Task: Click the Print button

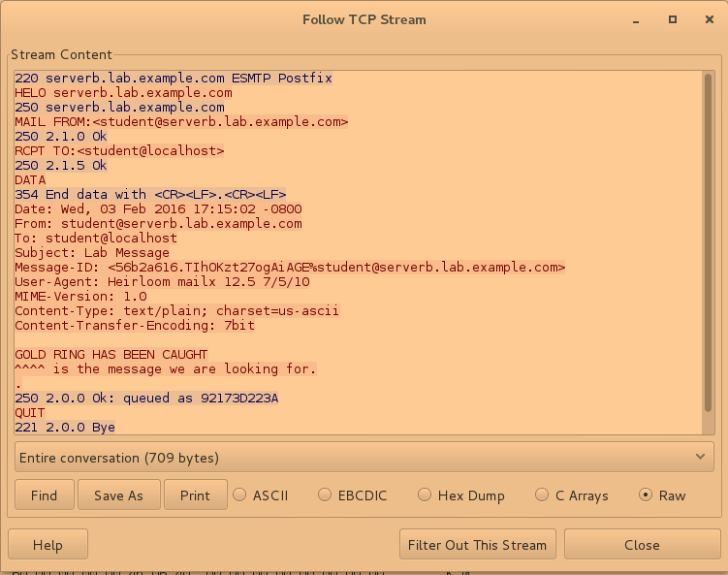Action: (x=195, y=495)
